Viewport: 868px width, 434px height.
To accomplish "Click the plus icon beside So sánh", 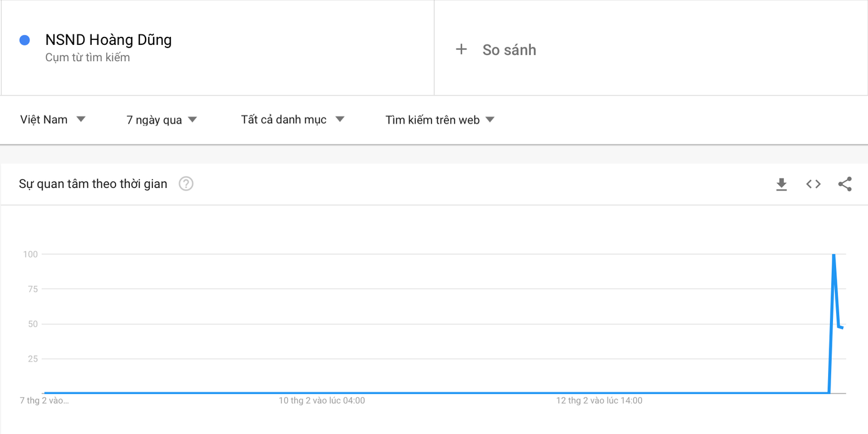I will click(x=461, y=49).
